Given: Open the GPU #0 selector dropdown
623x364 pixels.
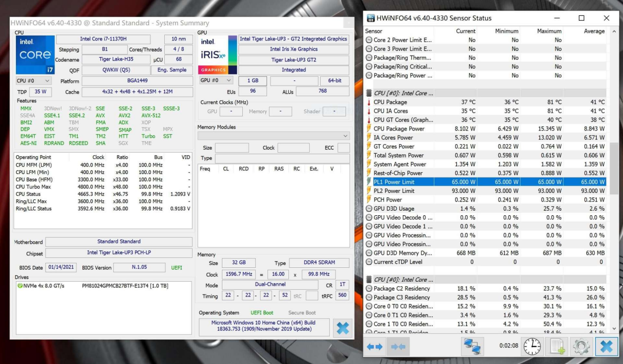Looking at the screenshot, I should pyautogui.click(x=215, y=80).
